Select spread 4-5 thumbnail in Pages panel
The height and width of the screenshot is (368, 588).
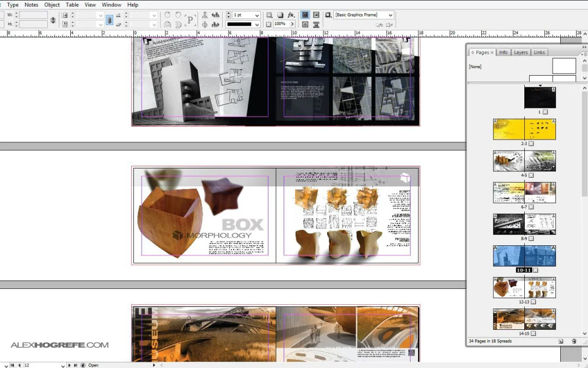(524, 161)
